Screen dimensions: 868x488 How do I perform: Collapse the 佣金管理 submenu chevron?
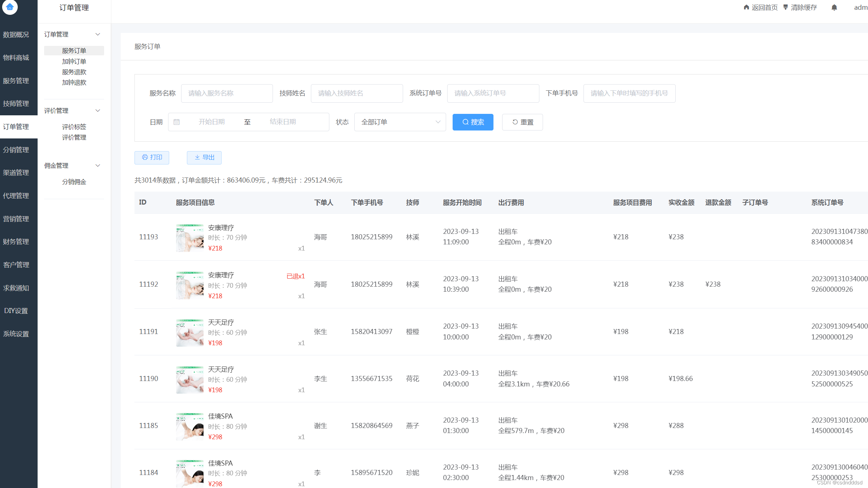pyautogui.click(x=98, y=166)
